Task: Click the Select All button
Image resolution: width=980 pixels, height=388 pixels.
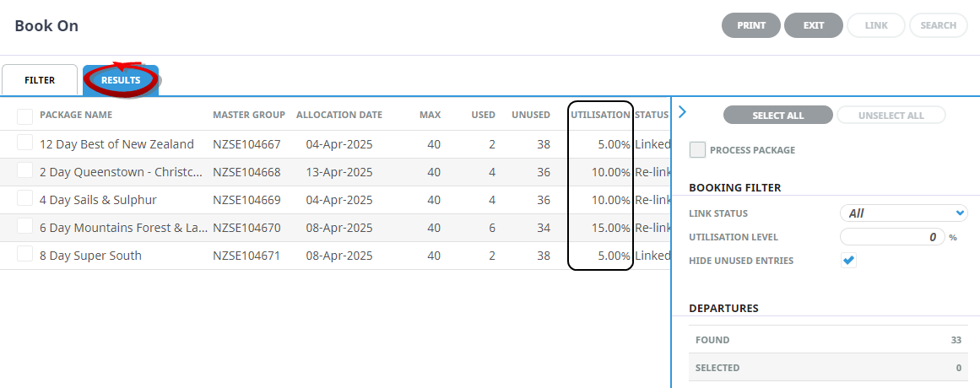Action: tap(777, 116)
